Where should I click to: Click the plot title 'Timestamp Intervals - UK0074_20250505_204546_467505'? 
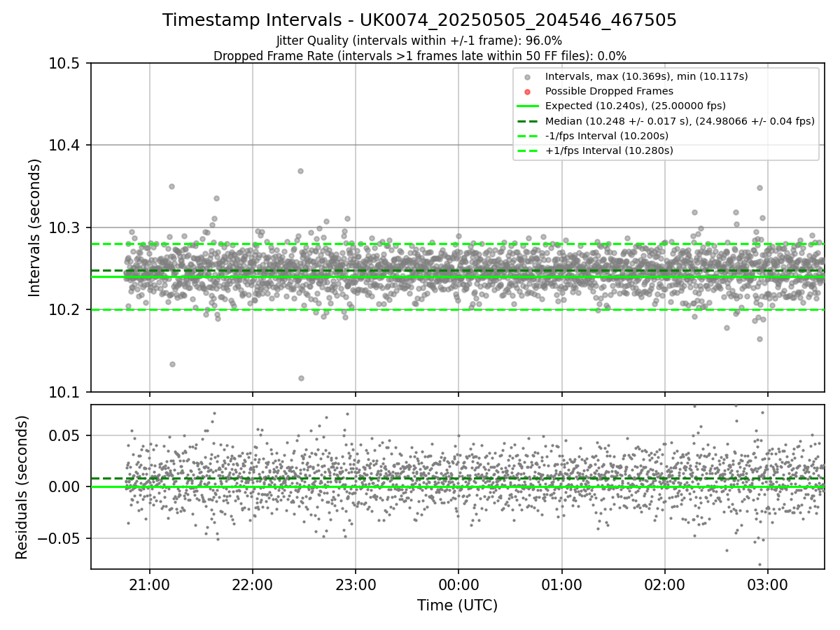click(419, 20)
